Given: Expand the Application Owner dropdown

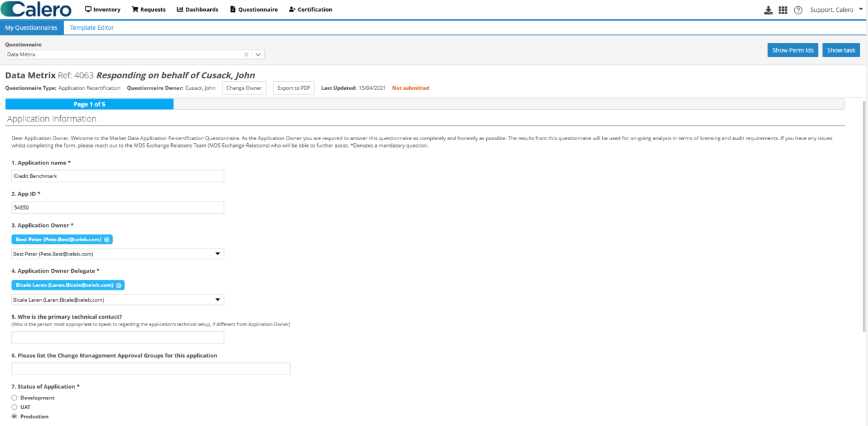Looking at the screenshot, I should click(x=218, y=254).
